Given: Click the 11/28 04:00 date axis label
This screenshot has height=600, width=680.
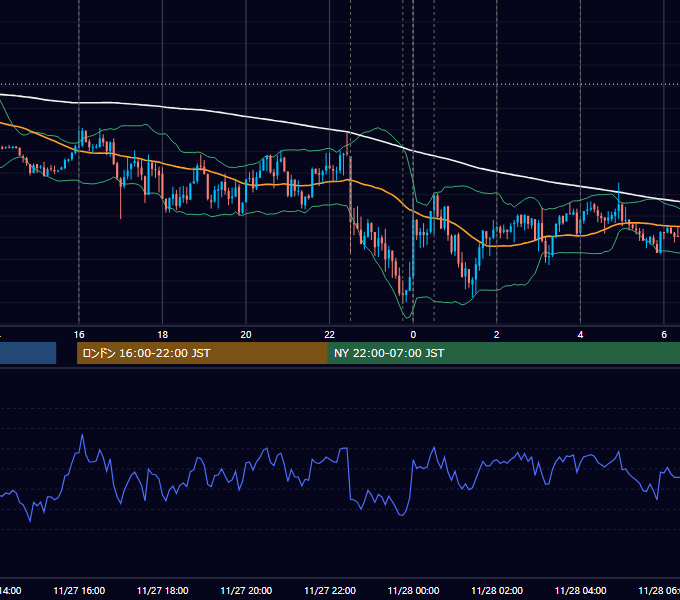Looking at the screenshot, I should click(x=580, y=591).
